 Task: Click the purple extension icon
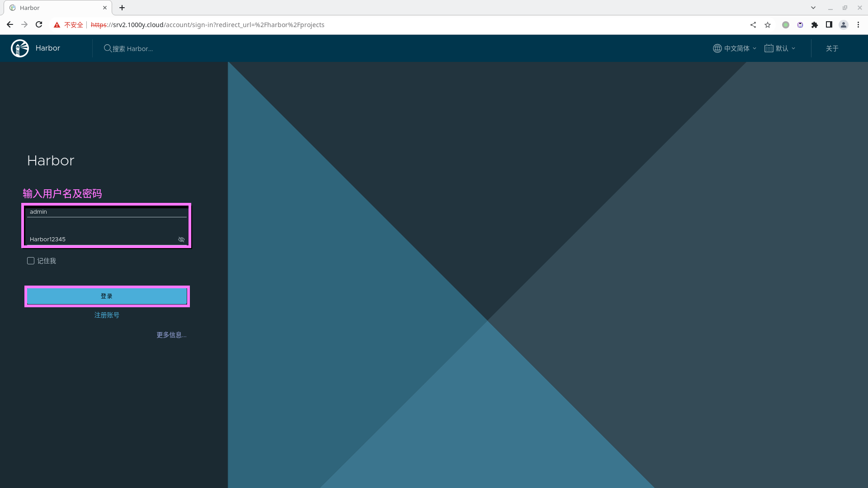(800, 25)
